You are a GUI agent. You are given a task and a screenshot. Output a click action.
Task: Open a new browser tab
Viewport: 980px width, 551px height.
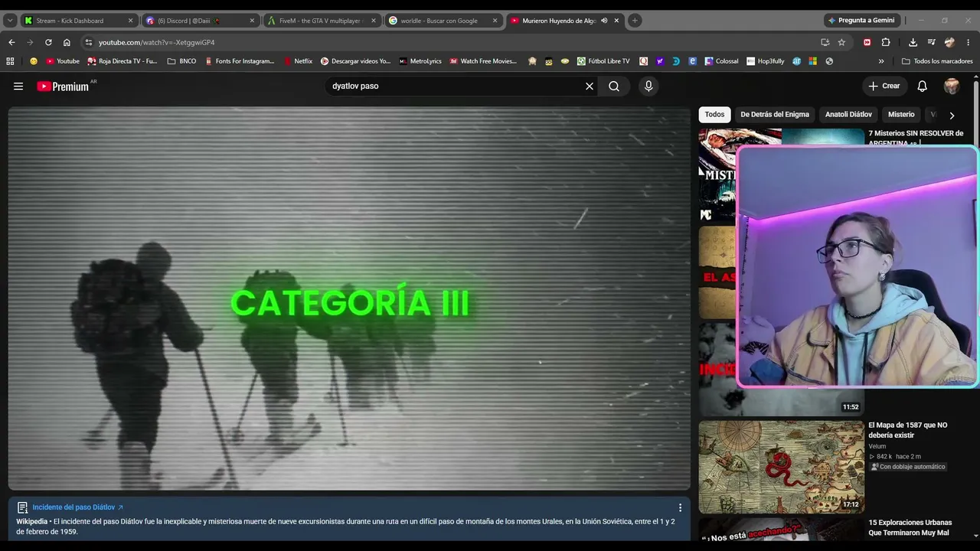pyautogui.click(x=635, y=21)
